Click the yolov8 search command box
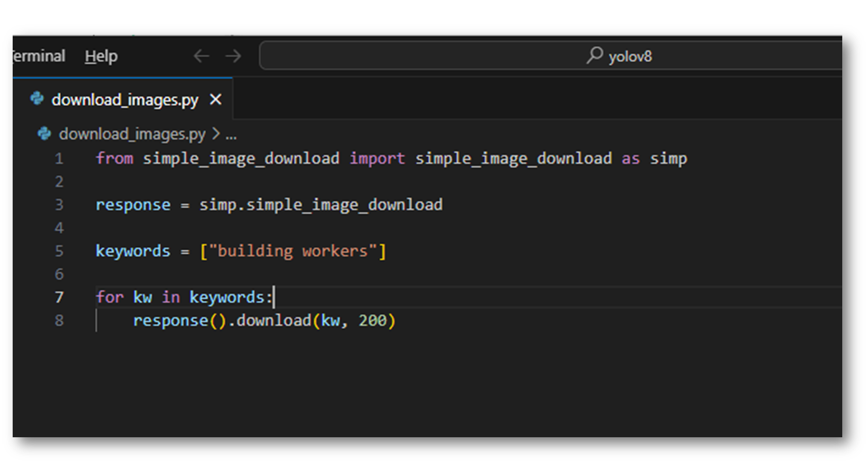868x463 pixels. (551, 56)
